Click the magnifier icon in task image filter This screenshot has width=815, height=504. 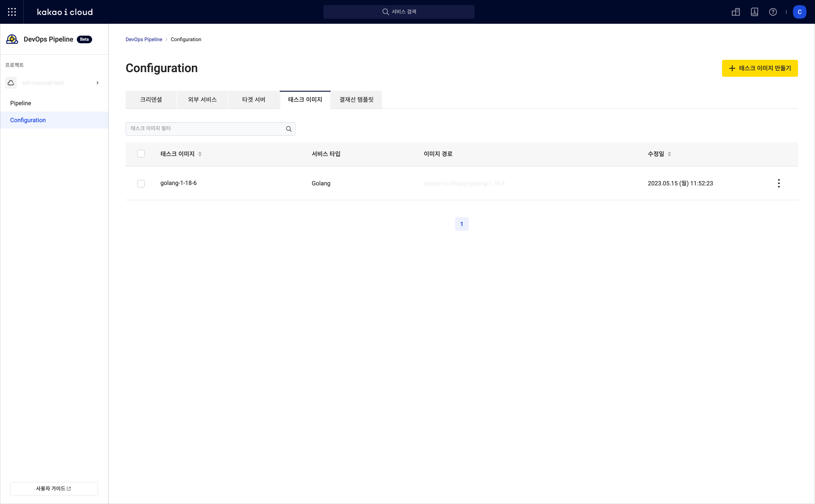click(289, 129)
